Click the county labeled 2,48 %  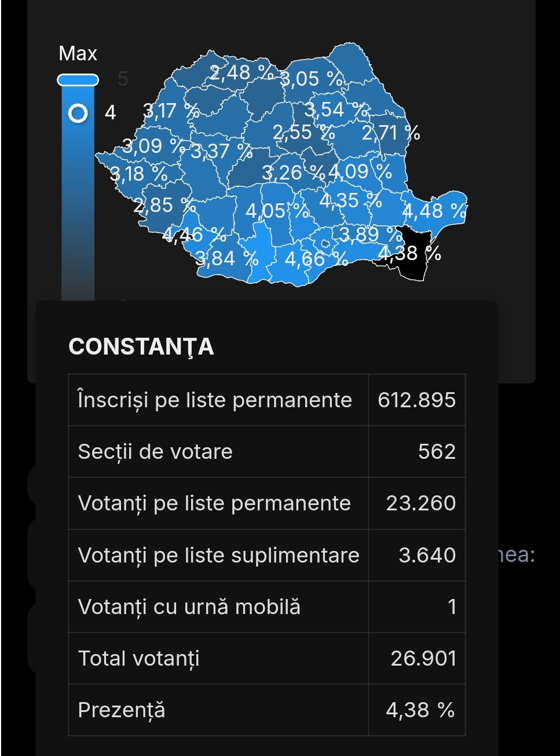point(241,72)
